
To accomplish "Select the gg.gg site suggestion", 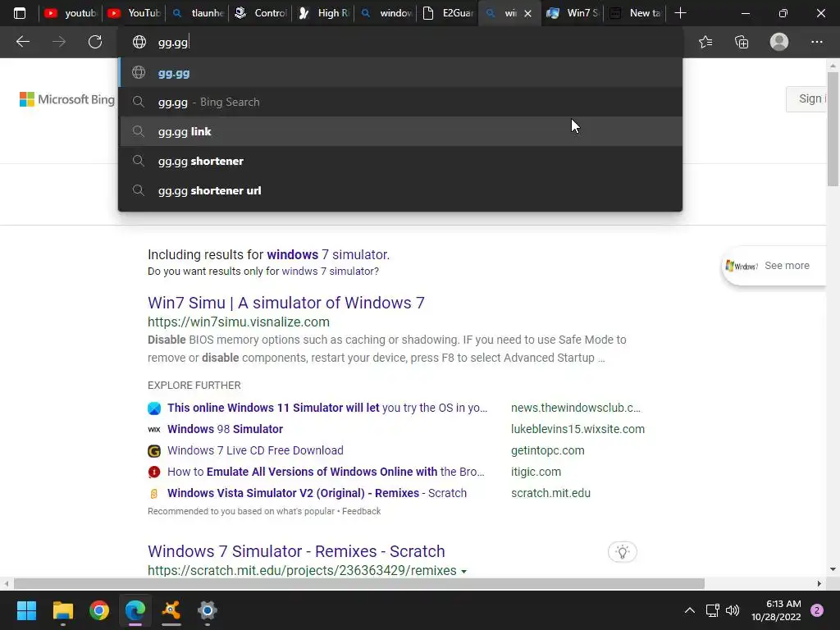I will tap(400, 73).
